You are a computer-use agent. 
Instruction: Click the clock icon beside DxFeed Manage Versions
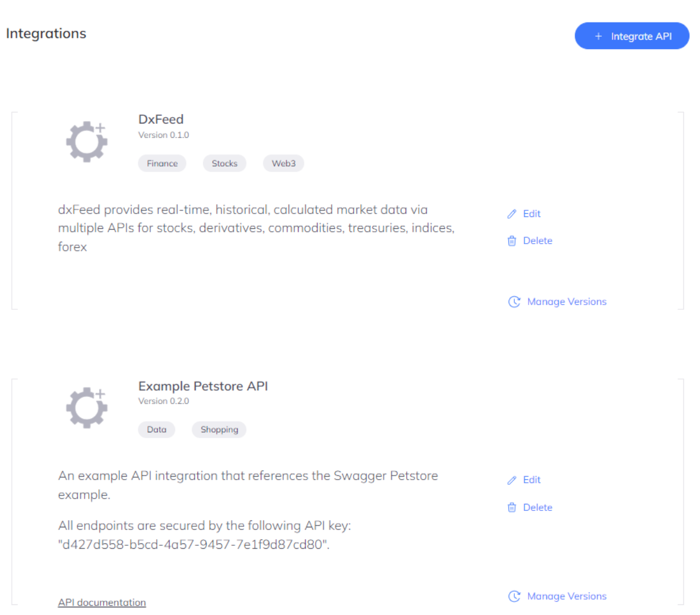click(x=514, y=302)
